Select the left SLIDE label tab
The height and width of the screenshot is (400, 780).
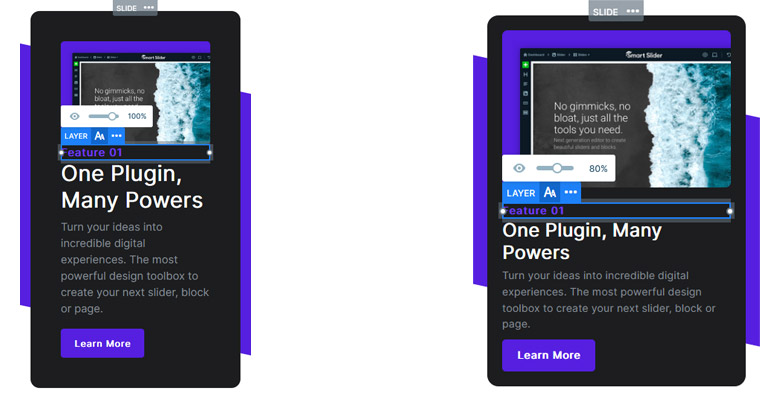(126, 8)
